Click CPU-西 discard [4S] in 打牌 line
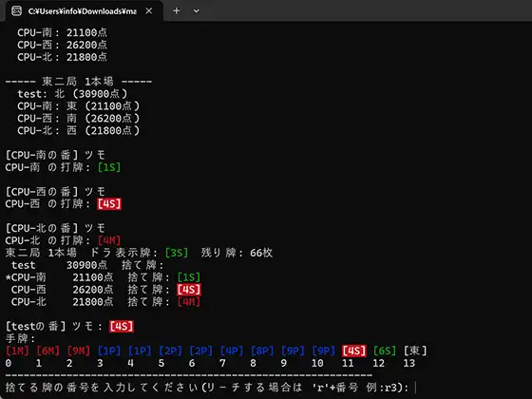 click(x=109, y=204)
